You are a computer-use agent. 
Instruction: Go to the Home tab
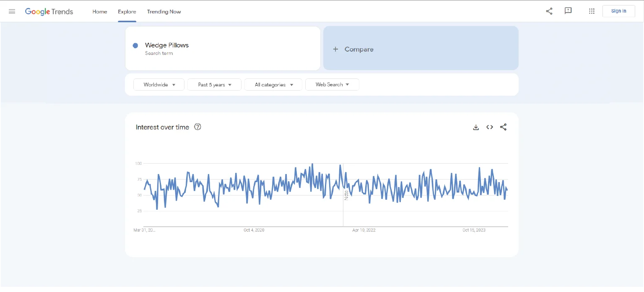click(x=100, y=12)
